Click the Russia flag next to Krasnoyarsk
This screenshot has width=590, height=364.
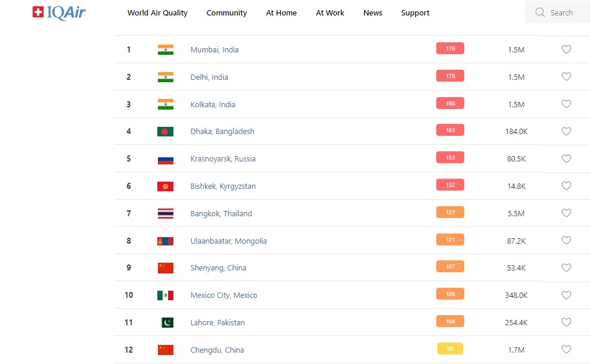[165, 159]
